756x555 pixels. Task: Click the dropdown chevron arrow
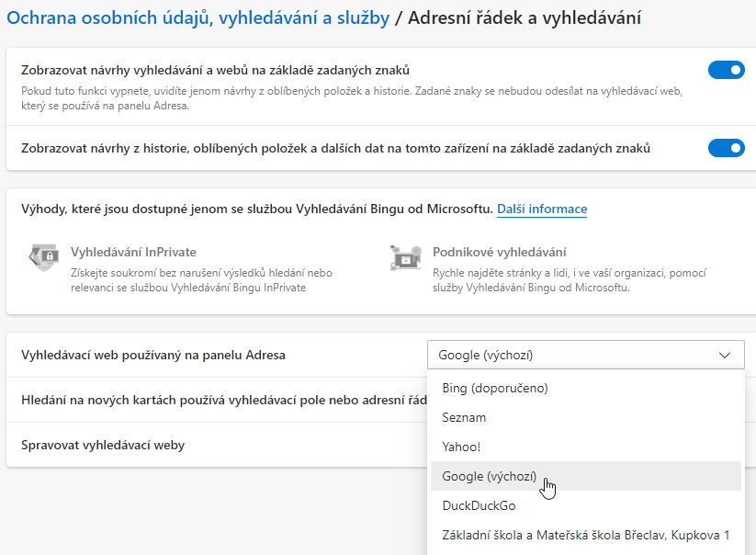[724, 356]
